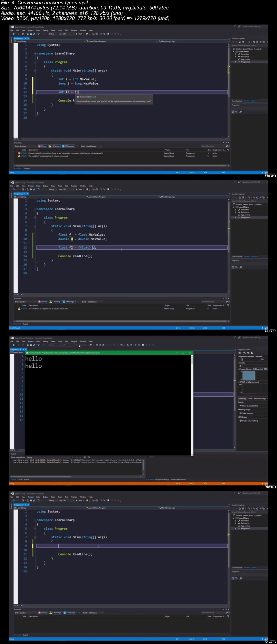Open Locals tab in running frame
This screenshot has height=644, width=277.
tap(20, 479)
